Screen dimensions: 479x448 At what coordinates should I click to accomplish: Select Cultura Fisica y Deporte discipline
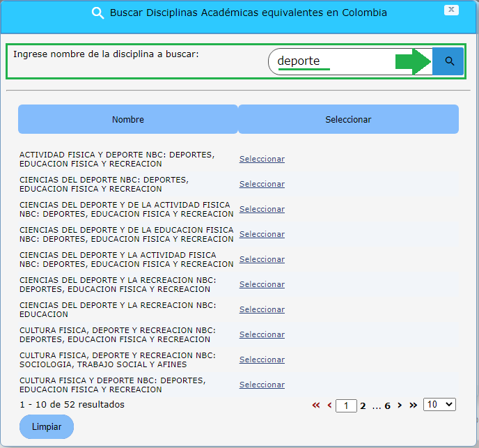tap(262, 385)
